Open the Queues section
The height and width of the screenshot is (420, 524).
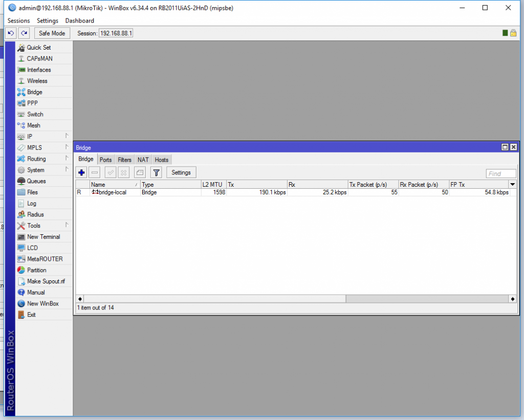pos(44,181)
